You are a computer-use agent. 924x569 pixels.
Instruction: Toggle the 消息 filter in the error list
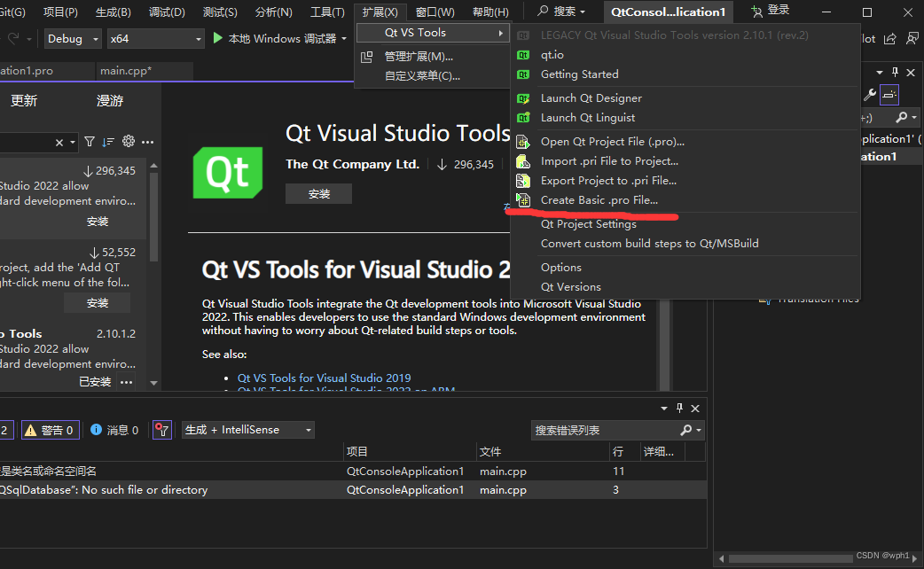pyautogui.click(x=115, y=430)
